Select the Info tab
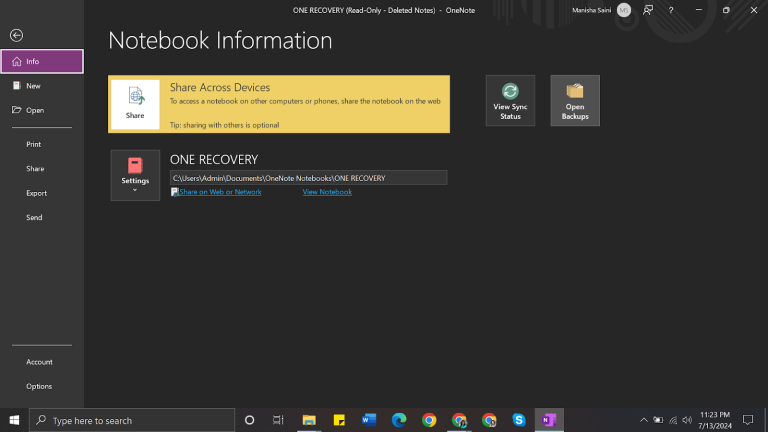This screenshot has height=432, width=768. coord(42,61)
